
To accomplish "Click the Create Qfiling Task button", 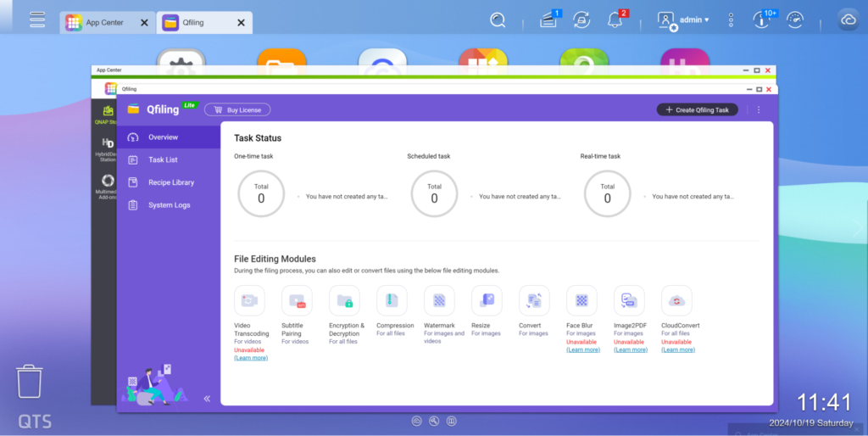I will click(x=697, y=109).
